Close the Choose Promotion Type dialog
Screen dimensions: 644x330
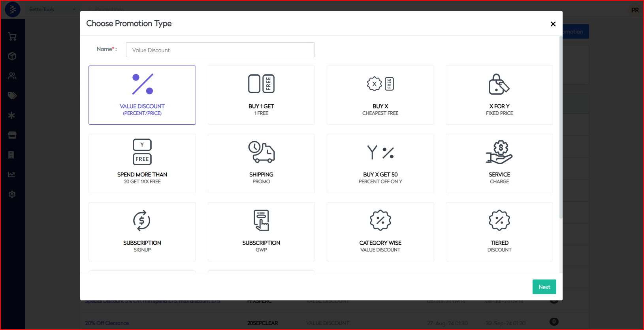click(553, 24)
